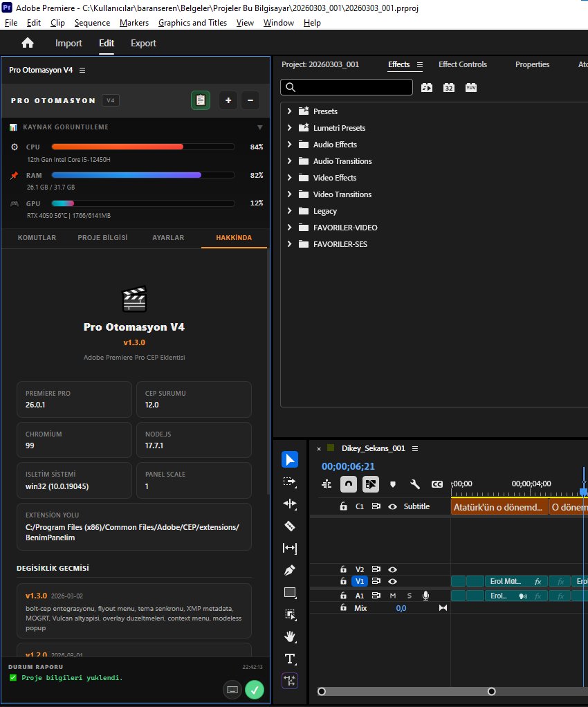Image resolution: width=588 pixels, height=707 pixels.
Task: Solo track A1 with S button
Action: (x=410, y=596)
